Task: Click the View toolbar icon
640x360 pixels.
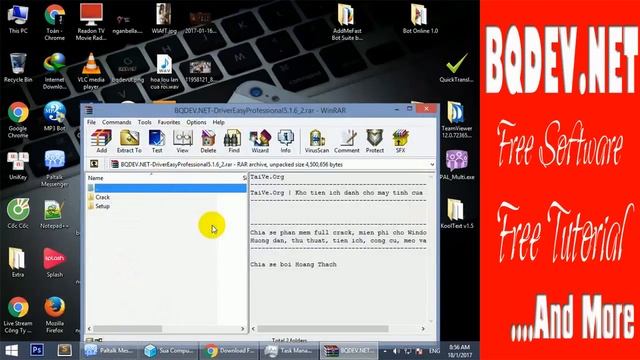Action: (x=182, y=141)
